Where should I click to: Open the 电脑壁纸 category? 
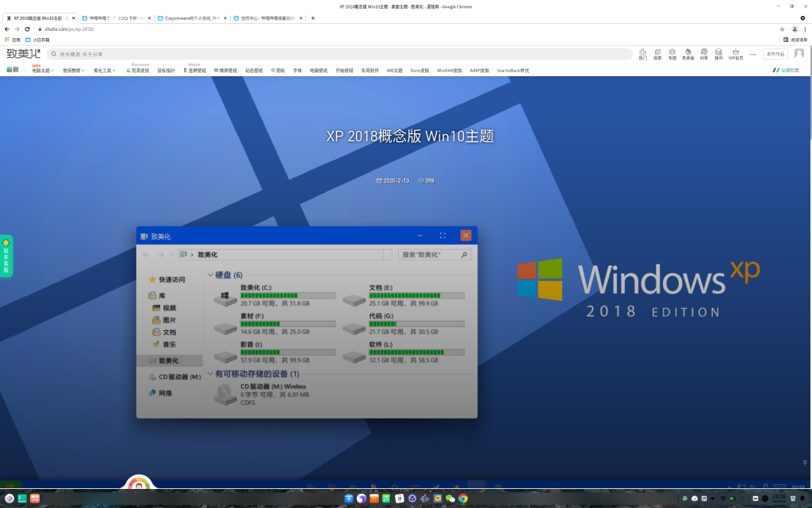pyautogui.click(x=319, y=71)
